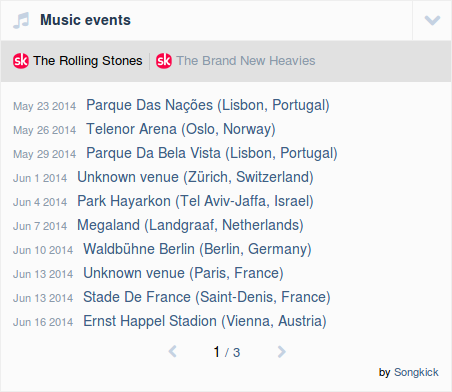Open the Park Hayarkon Tel Aviv-Jaffa event

(195, 201)
